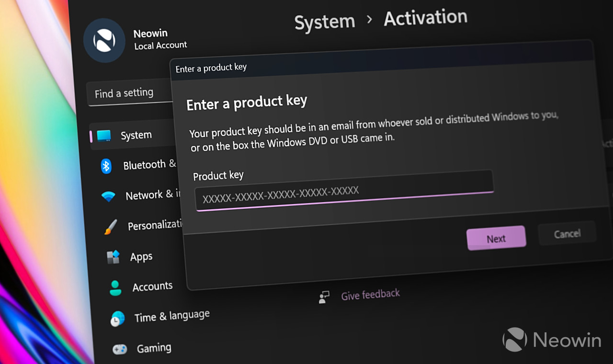
Task: Select the Accounts person icon
Action: 115,288
